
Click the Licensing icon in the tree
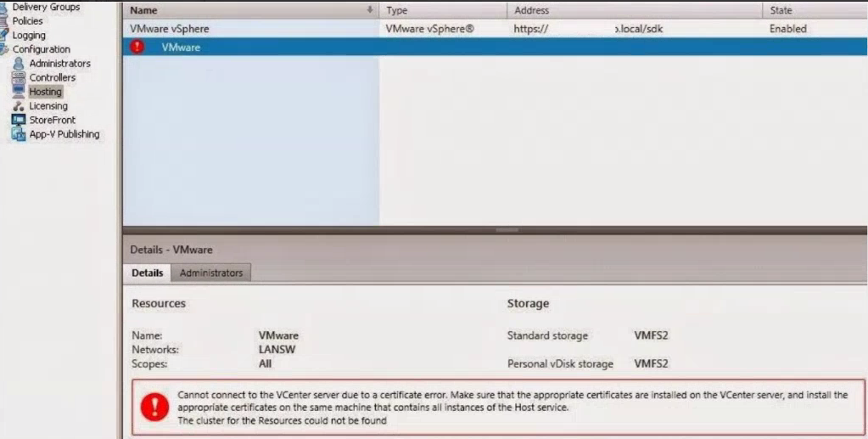click(18, 106)
